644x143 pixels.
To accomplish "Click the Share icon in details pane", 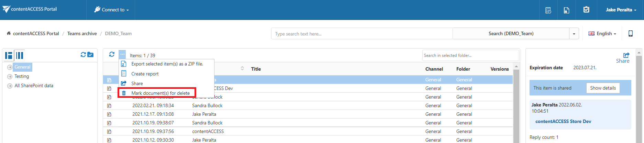I will point(626,55).
